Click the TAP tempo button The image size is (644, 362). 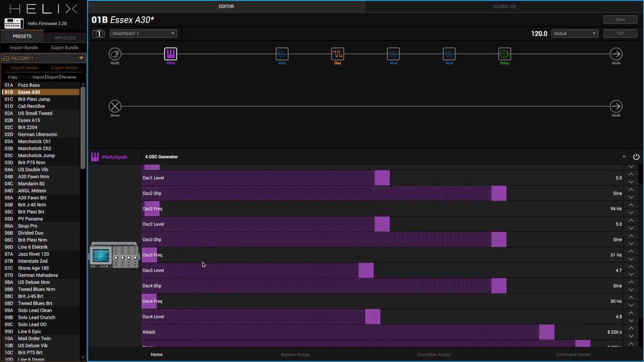click(x=620, y=34)
